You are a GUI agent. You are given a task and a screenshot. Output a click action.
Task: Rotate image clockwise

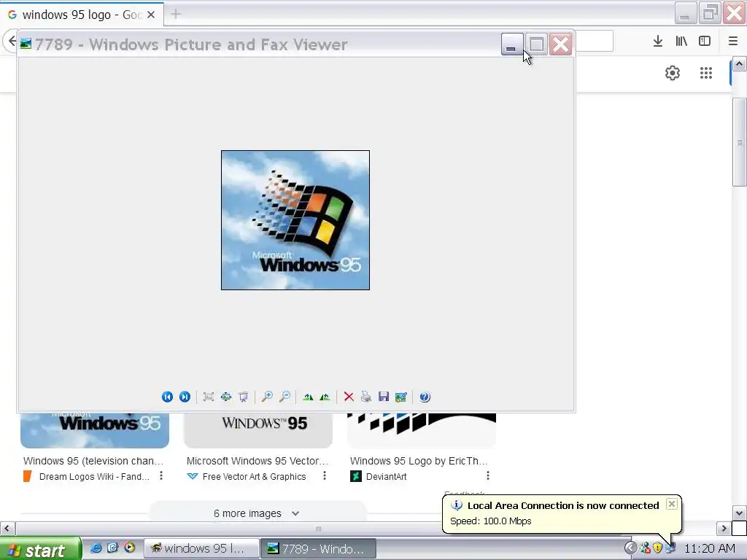[308, 397]
